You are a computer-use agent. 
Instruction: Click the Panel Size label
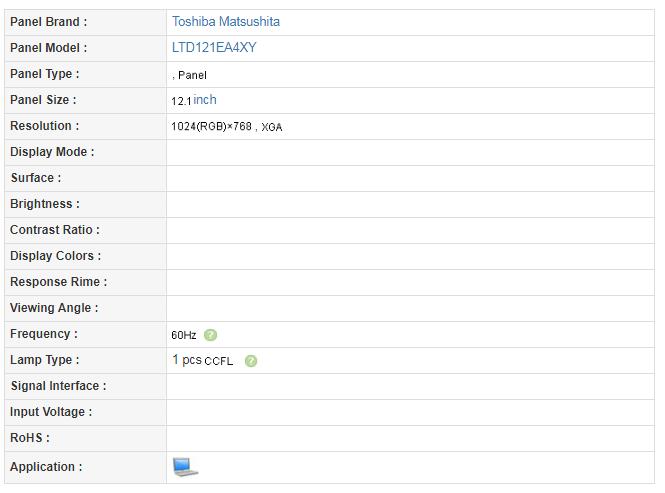(43, 100)
